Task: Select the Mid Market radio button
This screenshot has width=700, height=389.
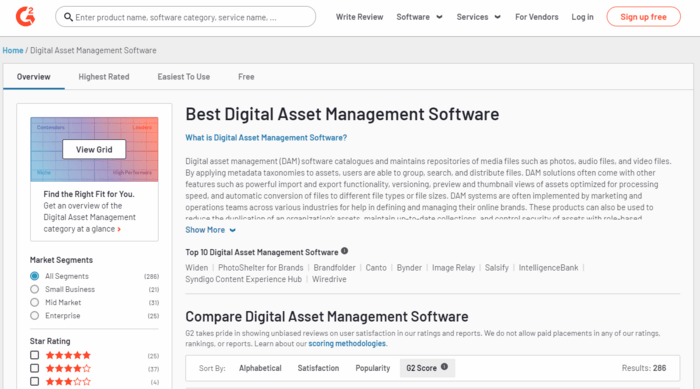Action: click(34, 302)
